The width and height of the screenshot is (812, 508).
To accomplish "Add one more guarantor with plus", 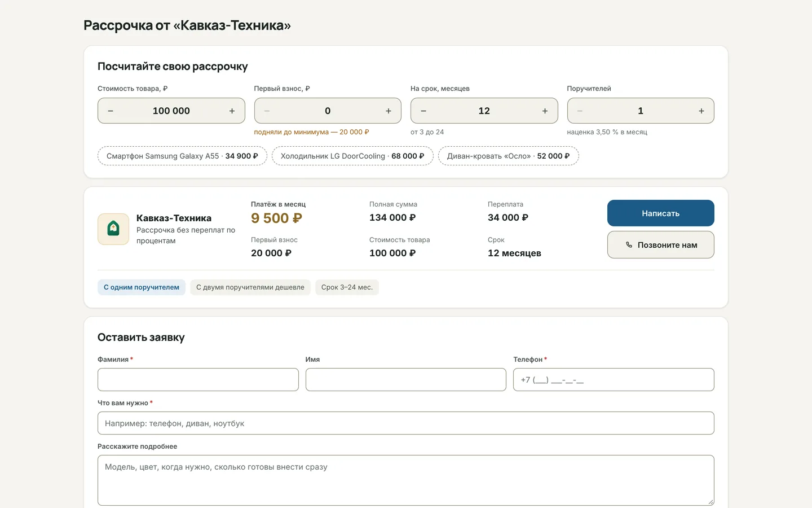I will [701, 111].
